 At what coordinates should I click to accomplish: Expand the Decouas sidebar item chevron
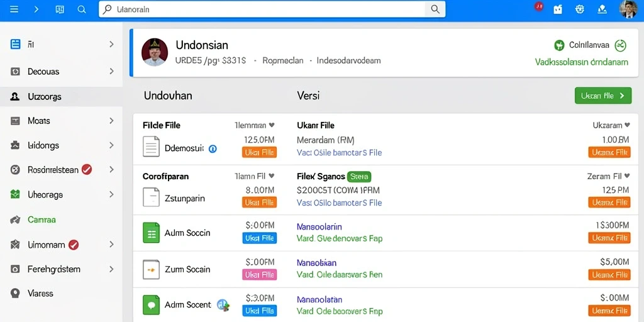pos(111,72)
